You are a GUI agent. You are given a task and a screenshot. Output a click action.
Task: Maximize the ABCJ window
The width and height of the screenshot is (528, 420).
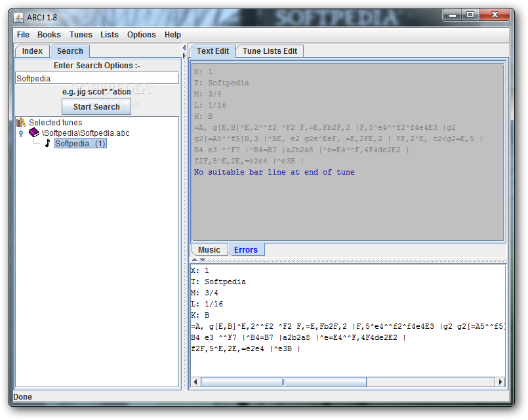tap(470, 15)
